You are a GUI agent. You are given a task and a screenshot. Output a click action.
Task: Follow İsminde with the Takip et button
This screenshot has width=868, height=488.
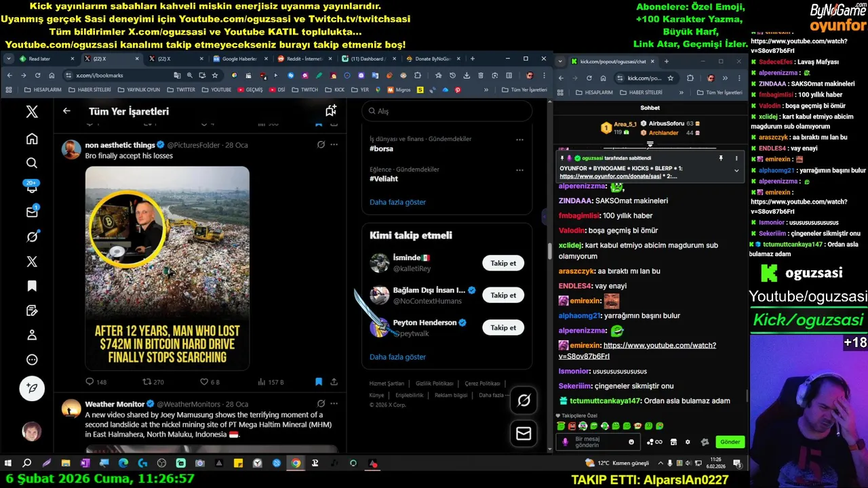tap(503, 263)
